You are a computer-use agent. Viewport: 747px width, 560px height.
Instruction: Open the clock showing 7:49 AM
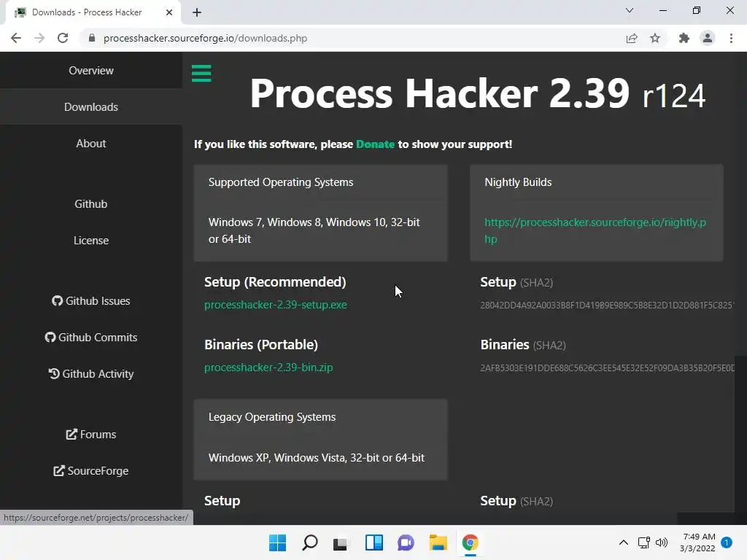click(698, 542)
